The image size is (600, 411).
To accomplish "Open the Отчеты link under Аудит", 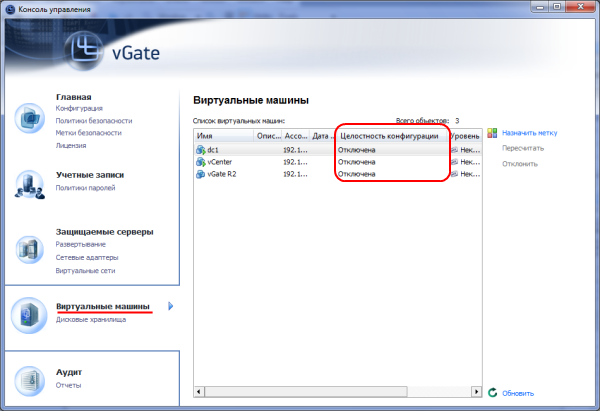I will (x=69, y=384).
